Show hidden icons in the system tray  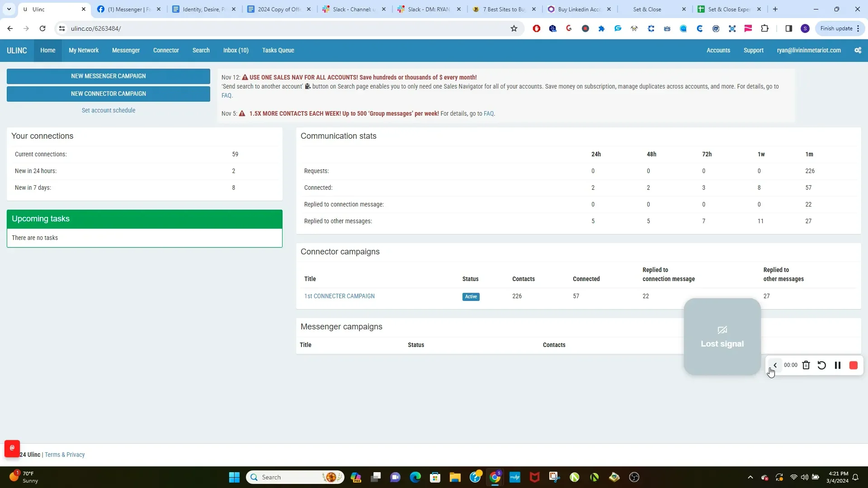[750, 477]
